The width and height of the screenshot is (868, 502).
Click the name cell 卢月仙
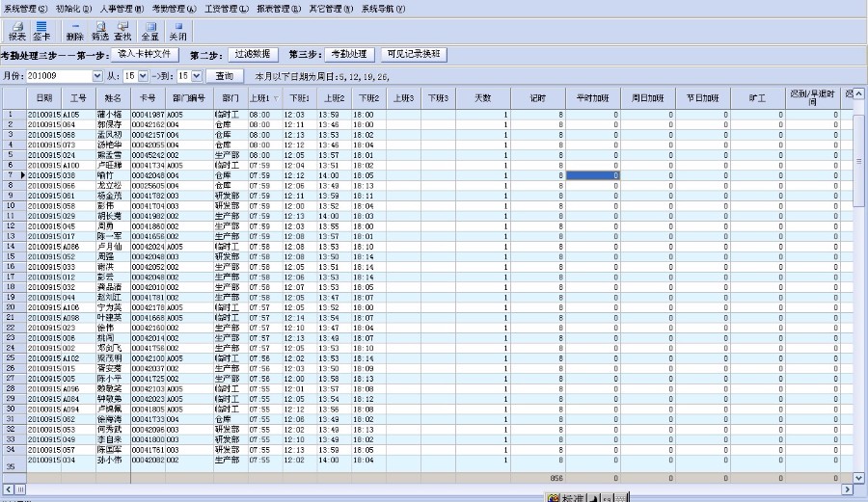point(113,247)
